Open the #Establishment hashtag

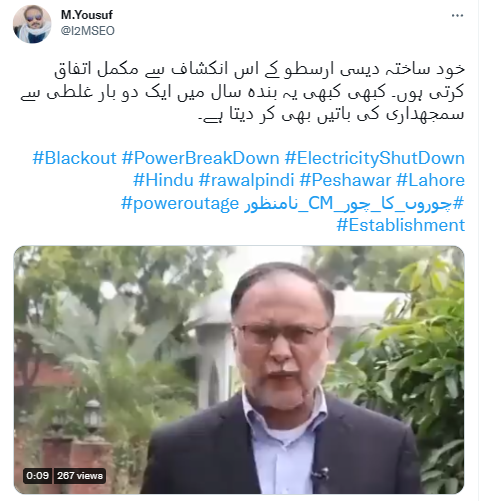tap(401, 225)
